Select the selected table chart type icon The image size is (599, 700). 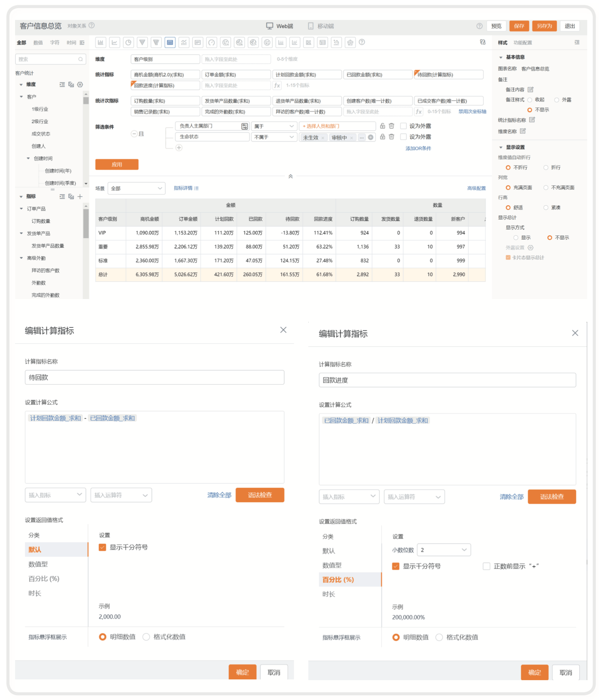point(170,42)
